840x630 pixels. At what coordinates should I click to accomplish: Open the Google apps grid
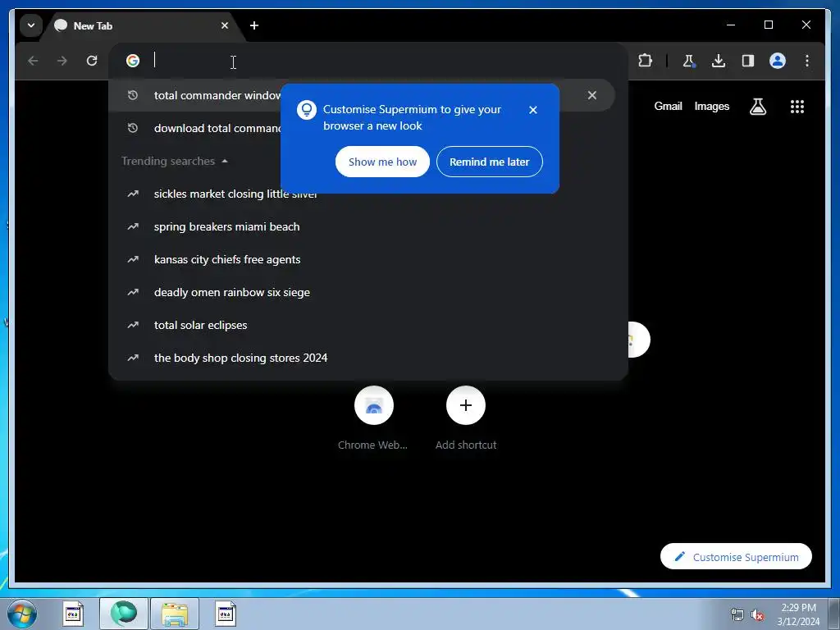797,107
